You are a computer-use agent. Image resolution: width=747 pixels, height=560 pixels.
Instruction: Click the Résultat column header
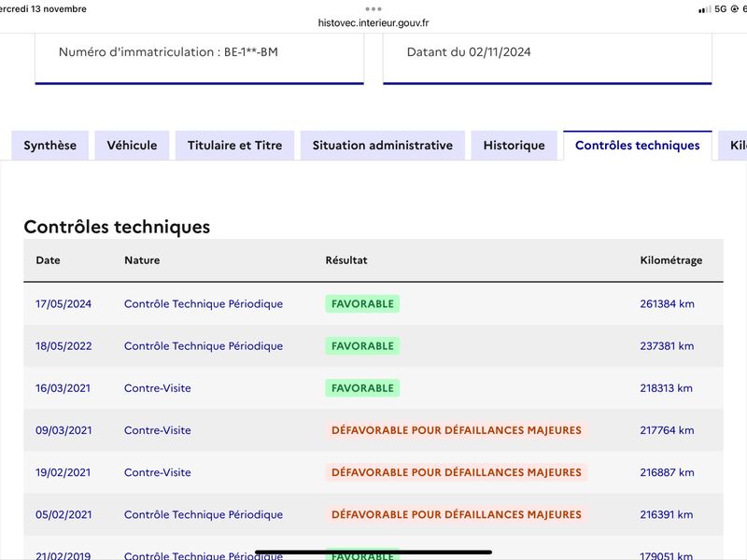pyautogui.click(x=346, y=260)
